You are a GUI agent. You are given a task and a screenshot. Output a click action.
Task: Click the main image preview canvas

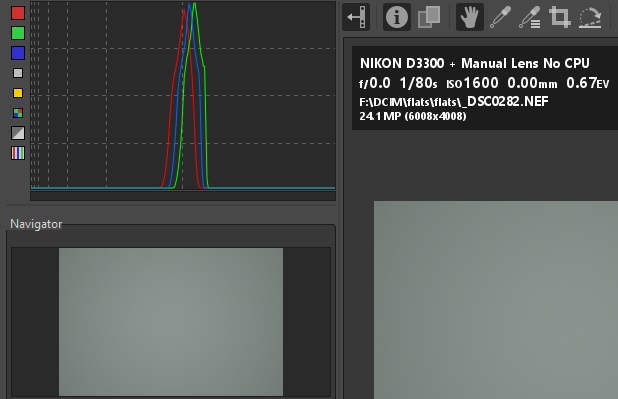pos(496,300)
